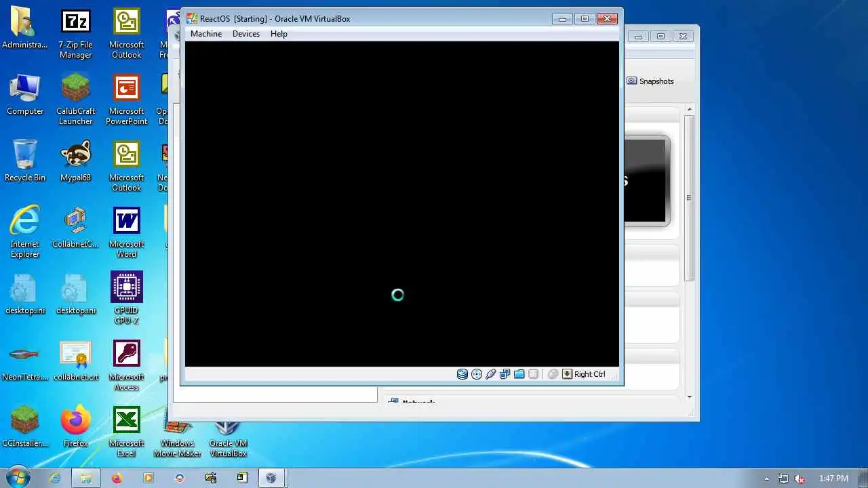Screen dimensions: 868x488
Task: Click the mouse integration indicator in status bar
Action: click(x=553, y=374)
